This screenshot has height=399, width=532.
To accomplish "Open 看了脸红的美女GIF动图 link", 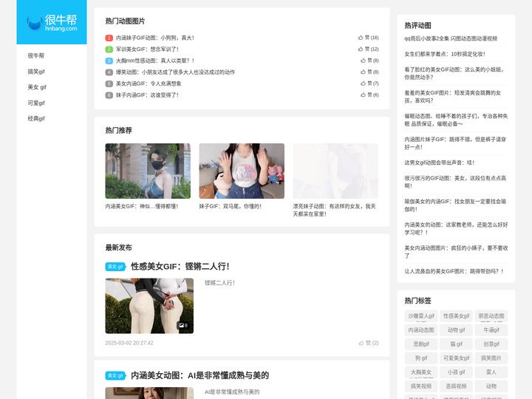I will [x=454, y=73].
